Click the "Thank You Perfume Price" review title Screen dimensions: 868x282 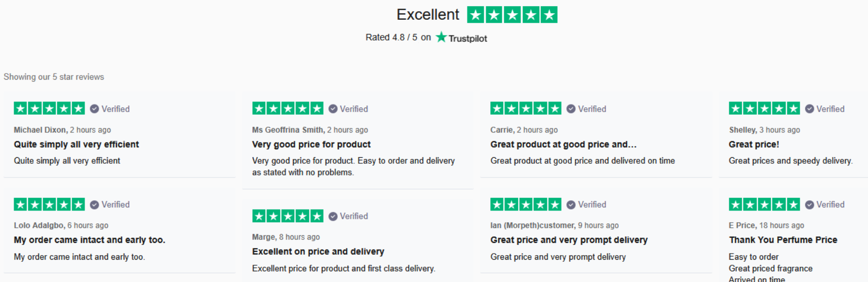coord(783,240)
